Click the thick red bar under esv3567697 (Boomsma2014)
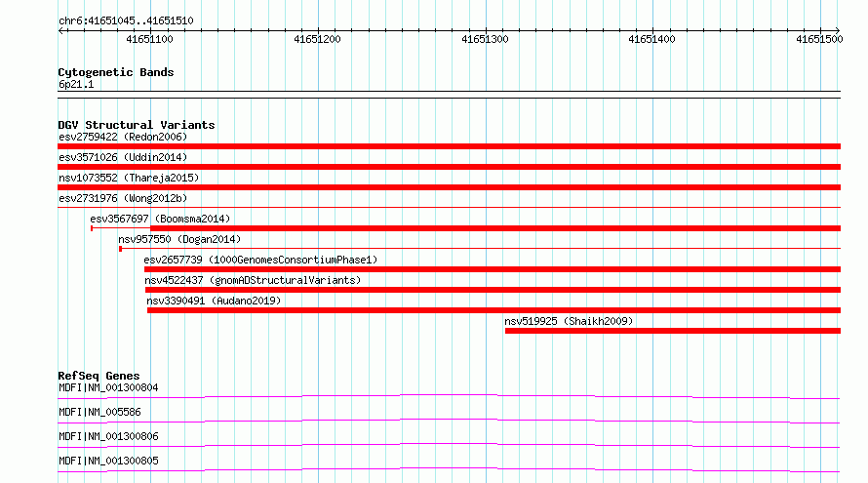This screenshot has height=483, width=868. (x=495, y=228)
